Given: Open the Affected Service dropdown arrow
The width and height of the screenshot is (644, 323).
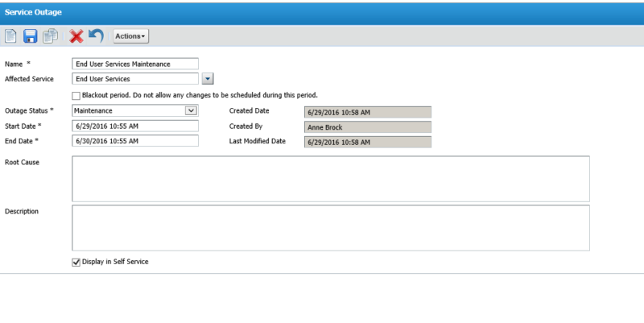Looking at the screenshot, I should pyautogui.click(x=207, y=79).
